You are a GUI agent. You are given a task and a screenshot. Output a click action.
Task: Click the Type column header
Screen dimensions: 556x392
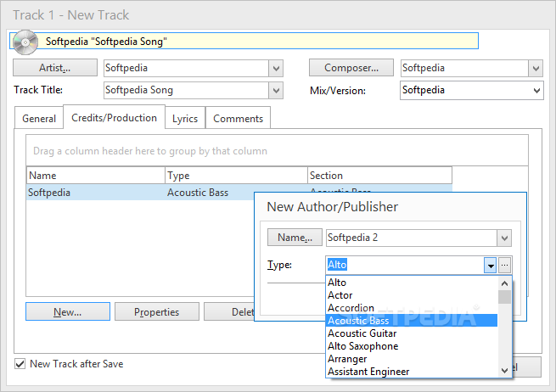(236, 176)
